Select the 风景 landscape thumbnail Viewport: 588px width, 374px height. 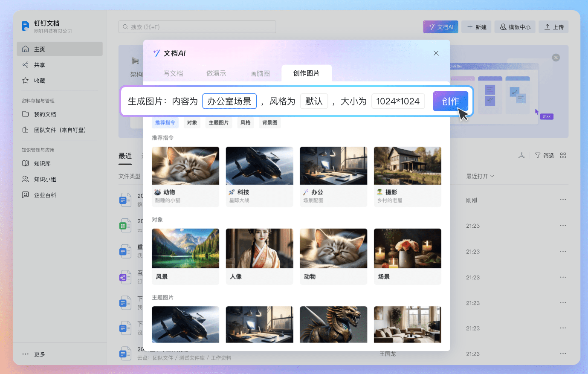tap(185, 256)
